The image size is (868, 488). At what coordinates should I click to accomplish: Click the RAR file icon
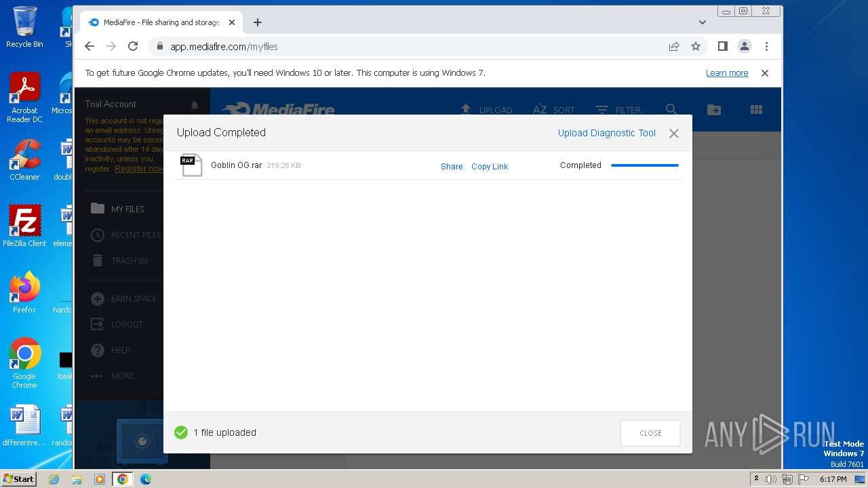[x=191, y=165]
